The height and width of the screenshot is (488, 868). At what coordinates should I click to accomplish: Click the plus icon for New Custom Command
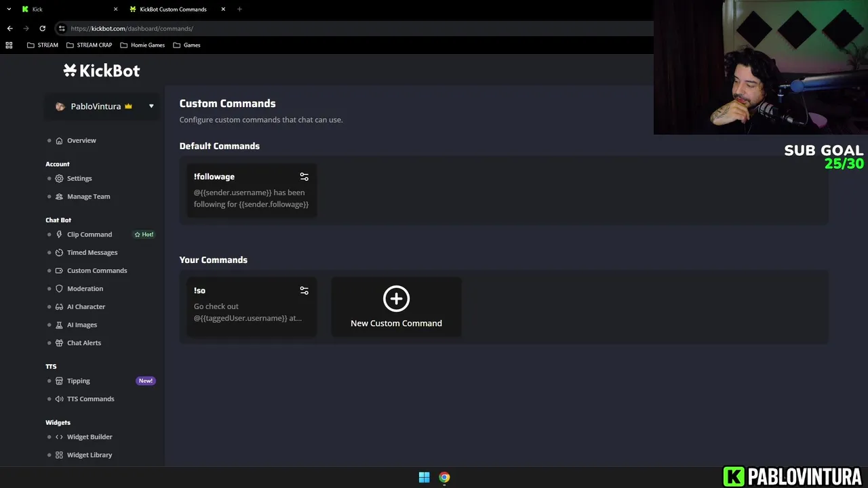(x=396, y=299)
